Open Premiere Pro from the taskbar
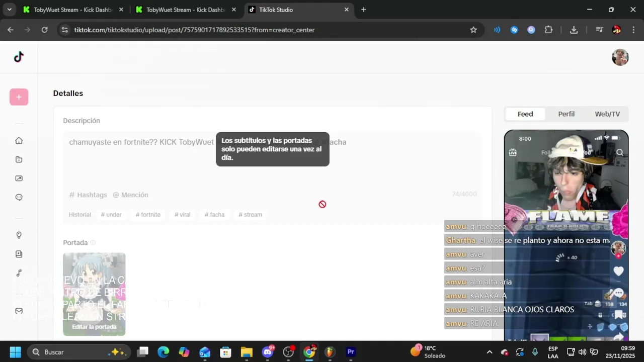The width and height of the screenshot is (644, 362). pos(351,352)
